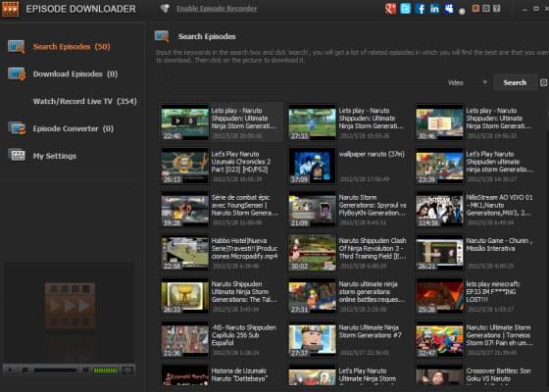The image size is (549, 392).
Task: Mute the preview player speaker icon
Action: click(85, 370)
